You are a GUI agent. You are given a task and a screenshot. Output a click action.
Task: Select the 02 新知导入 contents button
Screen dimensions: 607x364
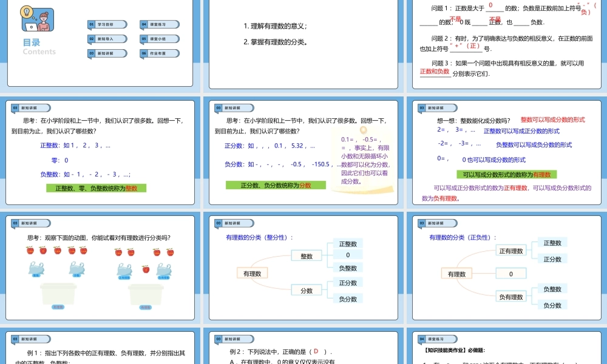pos(107,39)
